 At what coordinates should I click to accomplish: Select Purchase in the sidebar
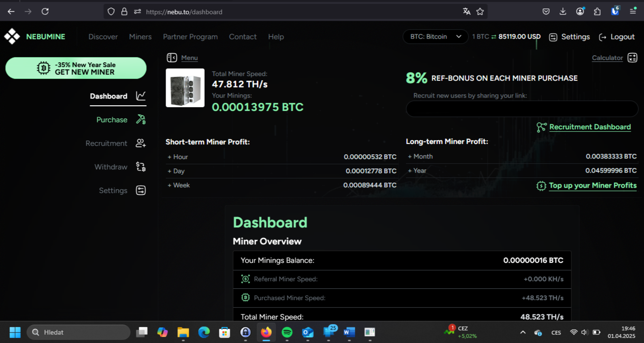[x=112, y=120]
